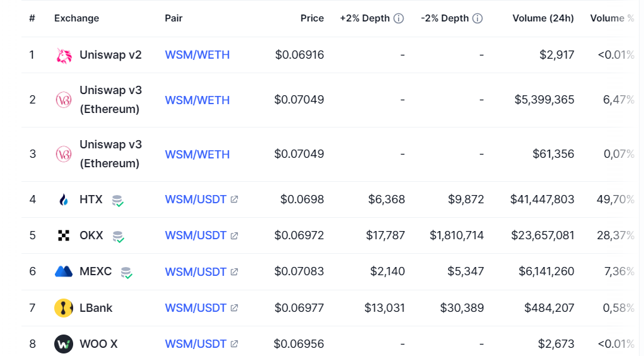
Task: Click the Uniswap v3 logo in row 2
Action: 64,100
